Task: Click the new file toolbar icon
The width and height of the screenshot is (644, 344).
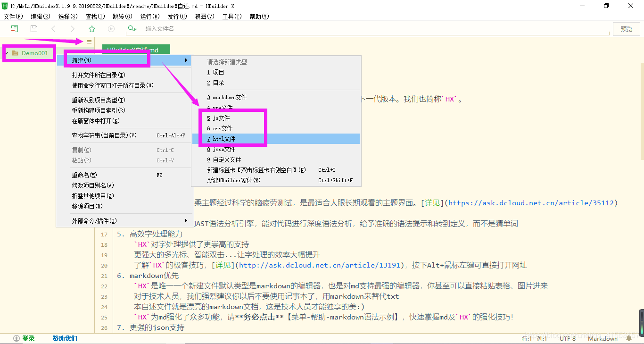Action: [x=15, y=29]
